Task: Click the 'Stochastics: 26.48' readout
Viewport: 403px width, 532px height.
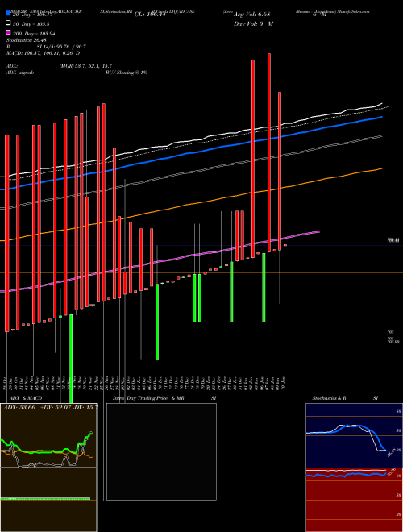Action: [x=27, y=40]
